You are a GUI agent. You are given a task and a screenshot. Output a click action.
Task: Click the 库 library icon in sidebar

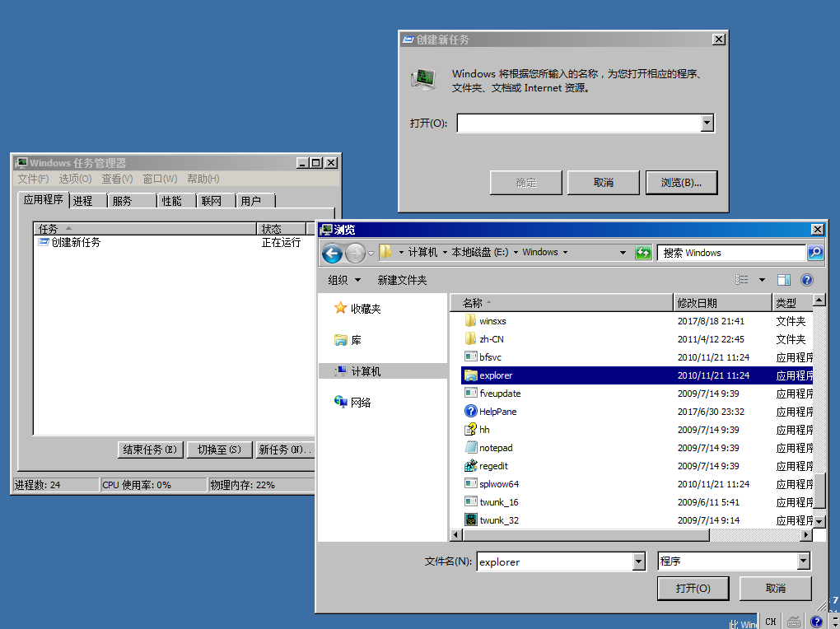340,340
